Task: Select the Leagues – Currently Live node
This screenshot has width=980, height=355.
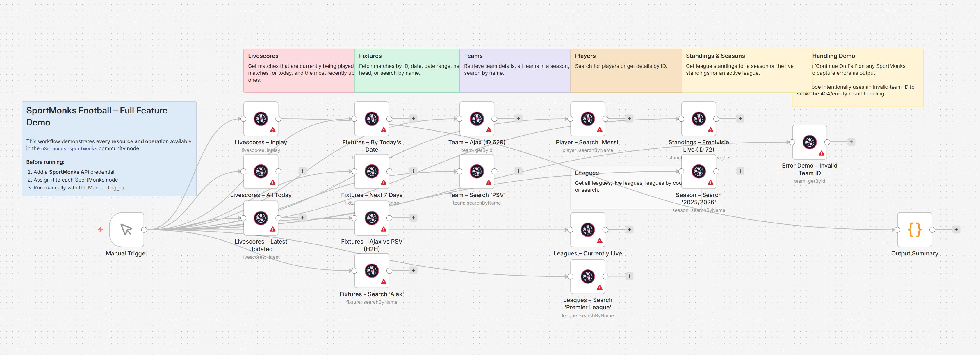Action: (588, 229)
